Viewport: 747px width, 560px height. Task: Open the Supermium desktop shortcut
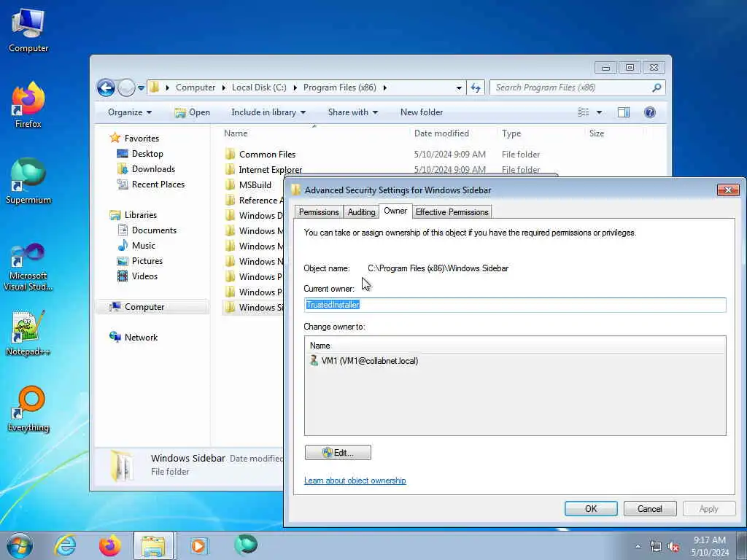(28, 181)
